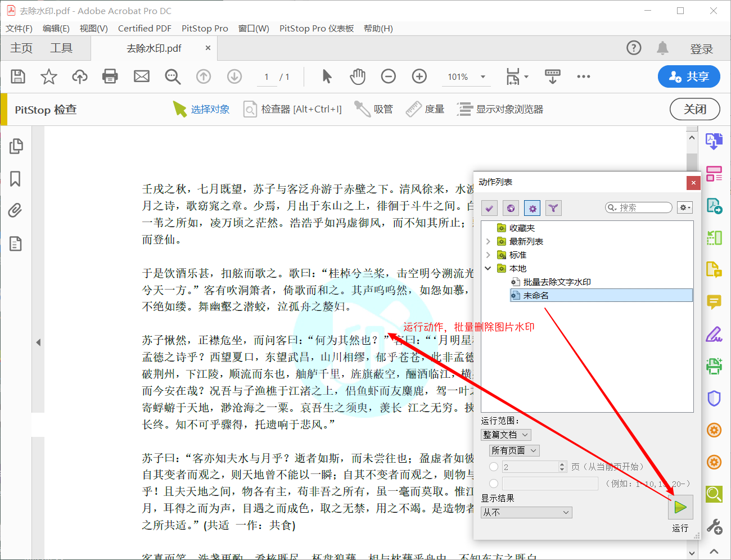Open the wrench More Tools icon in the sidebar
Image resolution: width=731 pixels, height=560 pixels.
tap(714, 527)
